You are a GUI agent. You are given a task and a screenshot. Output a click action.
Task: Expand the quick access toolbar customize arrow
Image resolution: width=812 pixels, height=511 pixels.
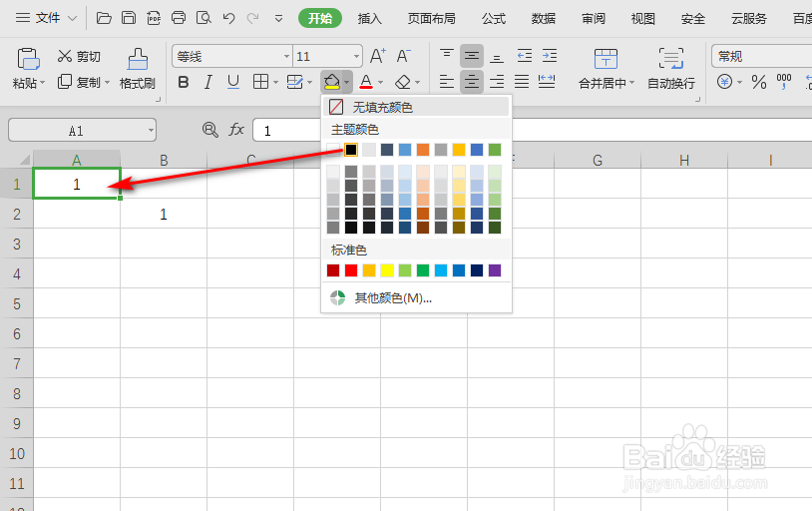pyautogui.click(x=278, y=19)
